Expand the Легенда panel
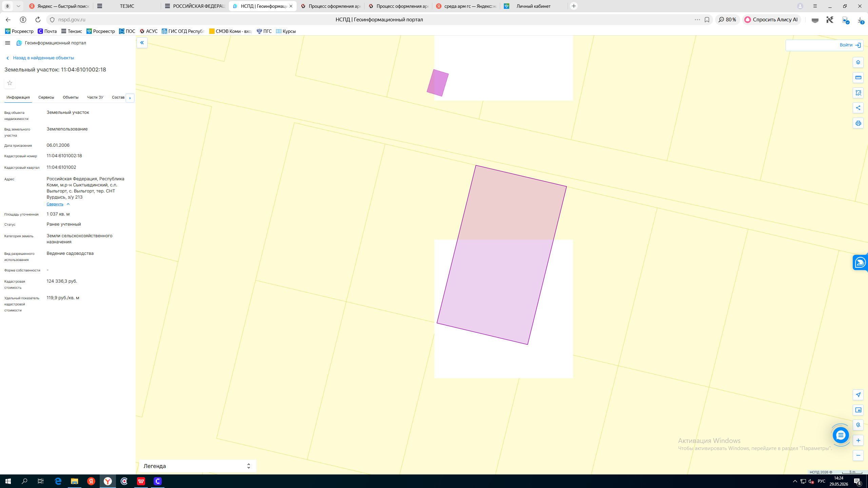The width and height of the screenshot is (868, 488). pos(198,466)
